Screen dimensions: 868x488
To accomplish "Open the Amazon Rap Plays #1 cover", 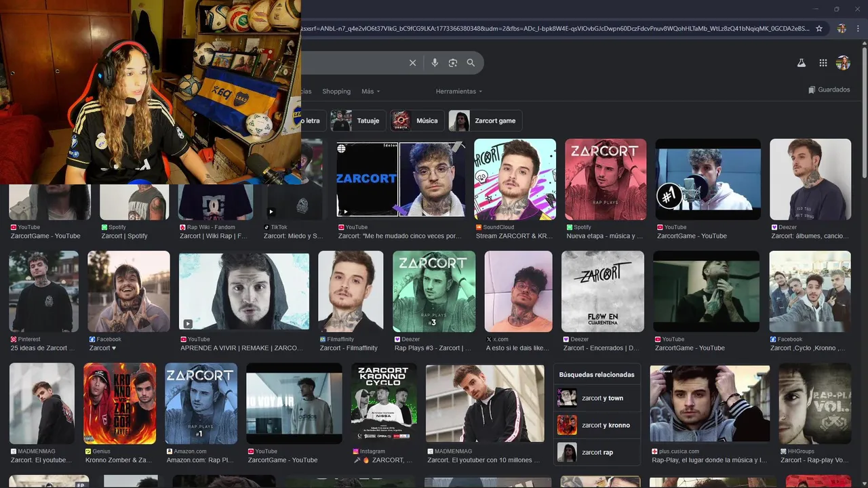I will 201,403.
